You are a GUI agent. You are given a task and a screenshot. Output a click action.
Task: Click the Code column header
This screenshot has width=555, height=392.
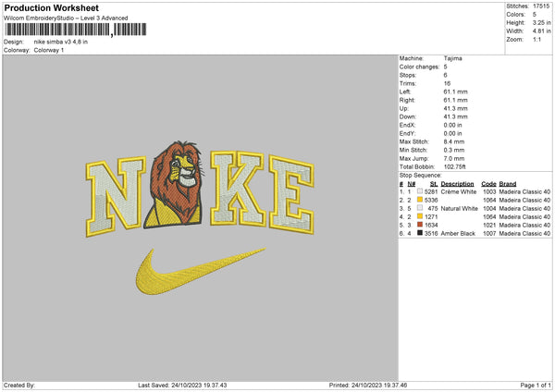(x=488, y=184)
